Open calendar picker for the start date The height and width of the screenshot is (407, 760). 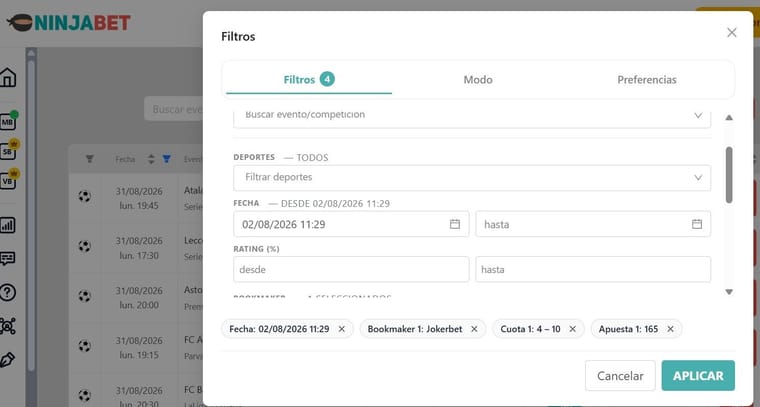455,224
